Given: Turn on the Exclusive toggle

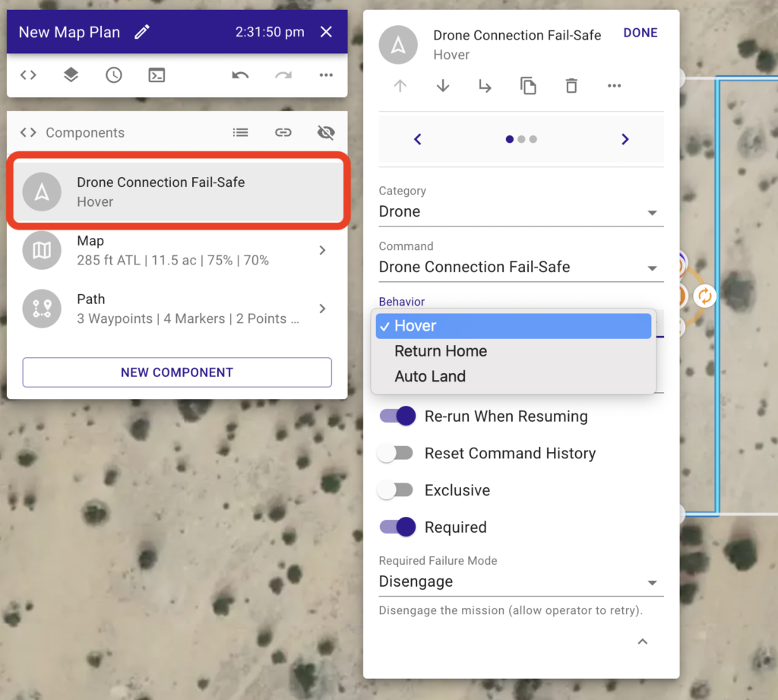Looking at the screenshot, I should 396,490.
